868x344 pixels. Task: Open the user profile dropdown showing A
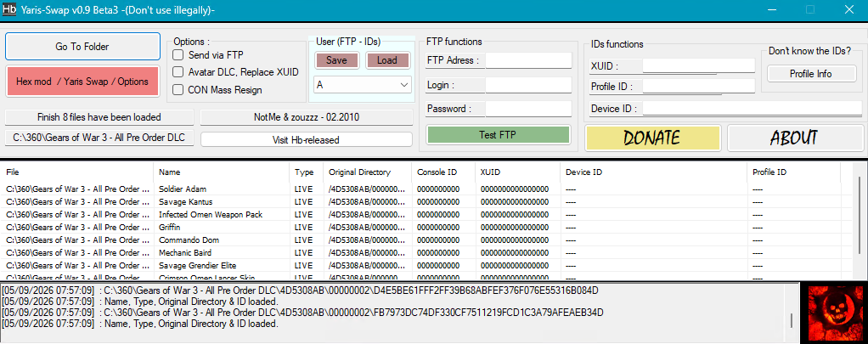tap(363, 85)
